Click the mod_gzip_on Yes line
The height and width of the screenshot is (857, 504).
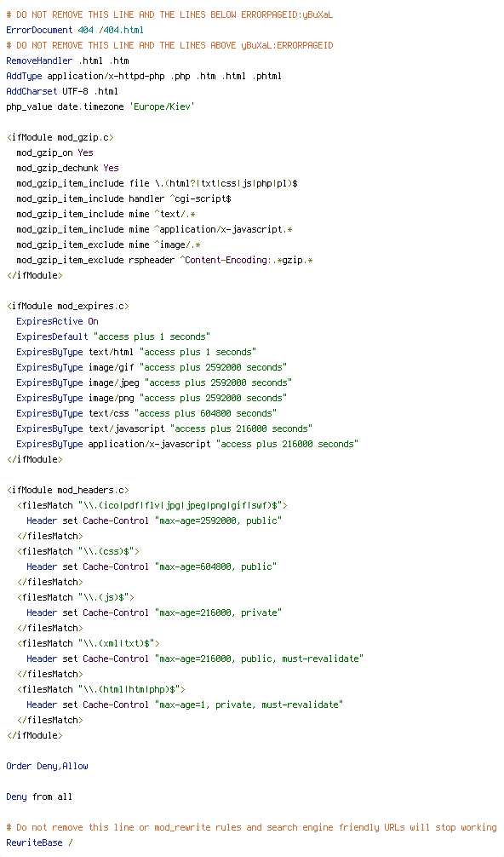point(54,152)
